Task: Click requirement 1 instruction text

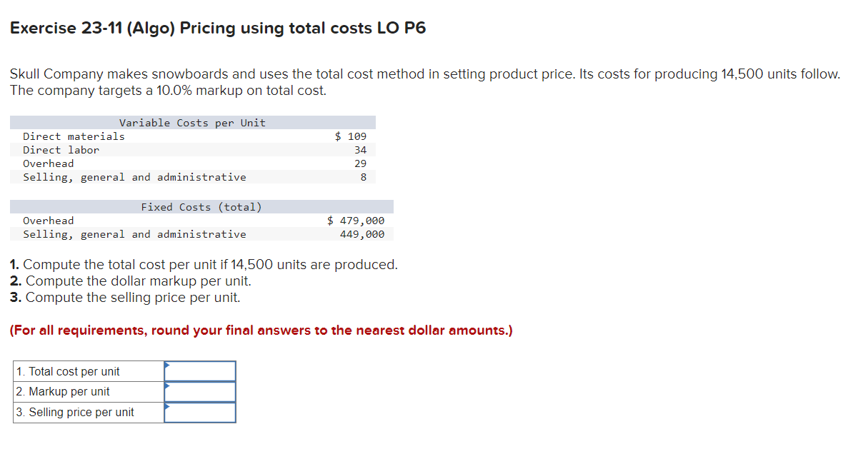Action: click(x=202, y=264)
